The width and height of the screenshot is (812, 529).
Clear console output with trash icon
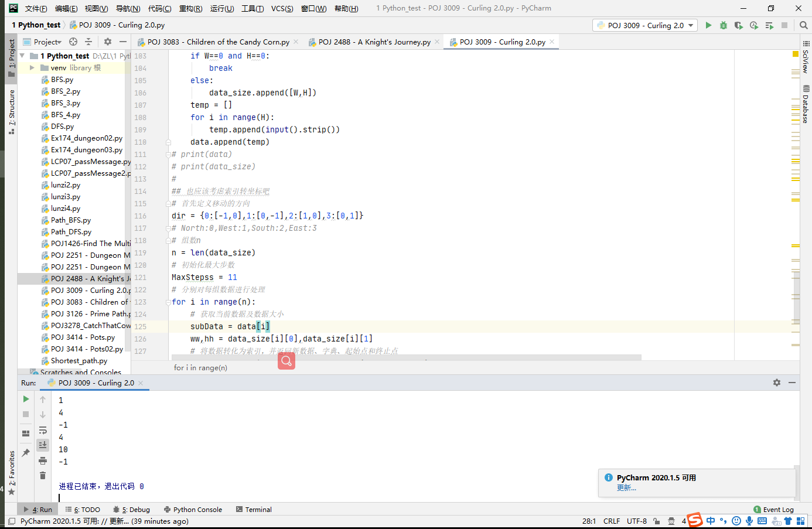(42, 476)
